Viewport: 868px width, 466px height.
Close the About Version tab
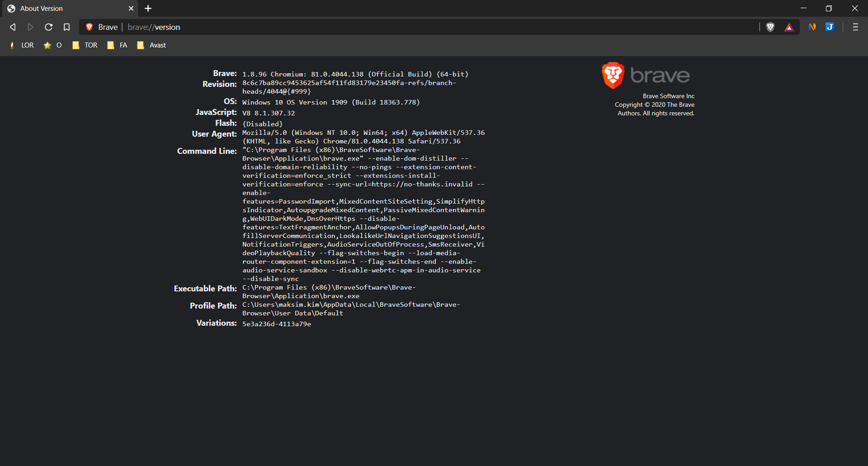click(x=131, y=9)
